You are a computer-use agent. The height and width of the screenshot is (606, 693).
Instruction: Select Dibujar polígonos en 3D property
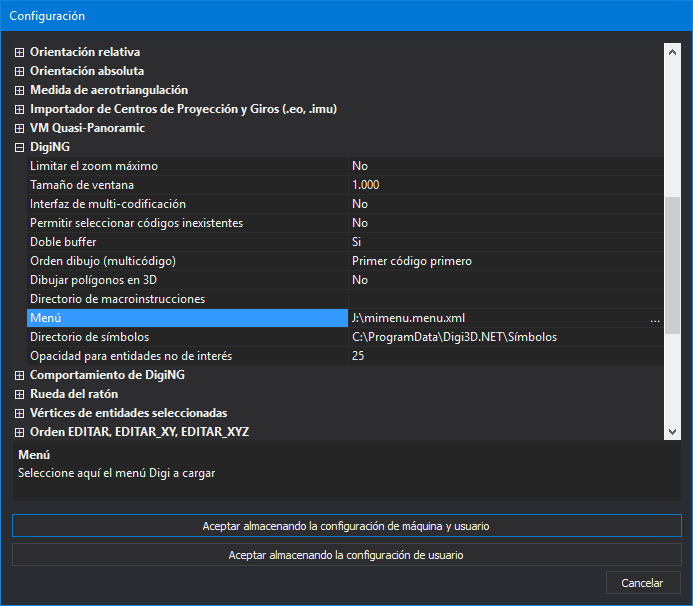187,280
